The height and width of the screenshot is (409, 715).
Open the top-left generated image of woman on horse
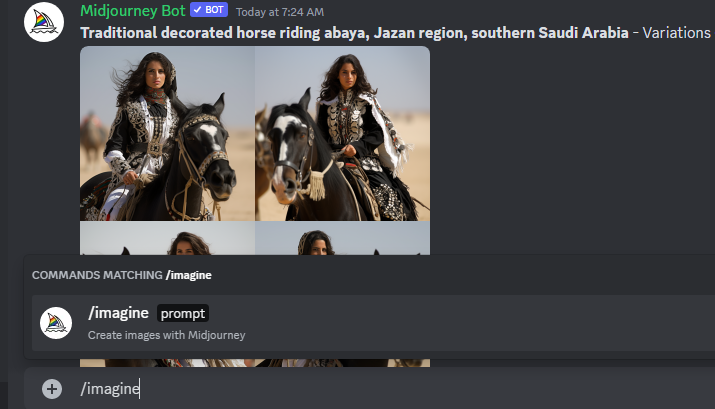tap(167, 133)
